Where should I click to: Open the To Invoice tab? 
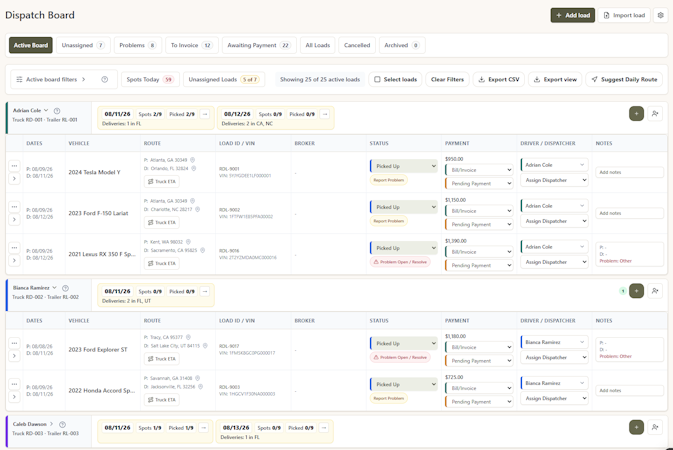click(192, 45)
